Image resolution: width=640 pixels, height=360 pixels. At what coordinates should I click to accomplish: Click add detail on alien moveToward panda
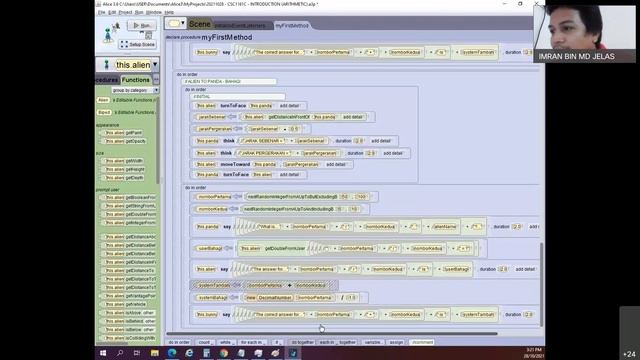coord(336,164)
